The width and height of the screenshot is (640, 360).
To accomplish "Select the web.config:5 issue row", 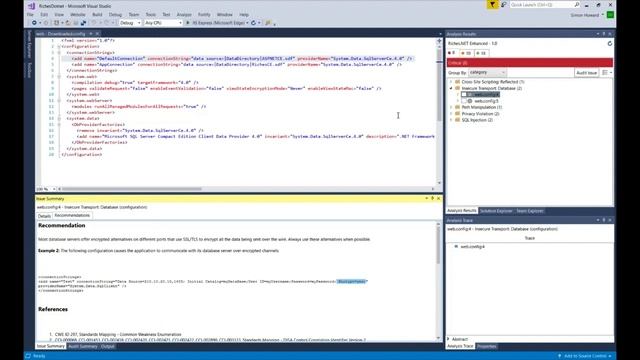I will click(486, 101).
